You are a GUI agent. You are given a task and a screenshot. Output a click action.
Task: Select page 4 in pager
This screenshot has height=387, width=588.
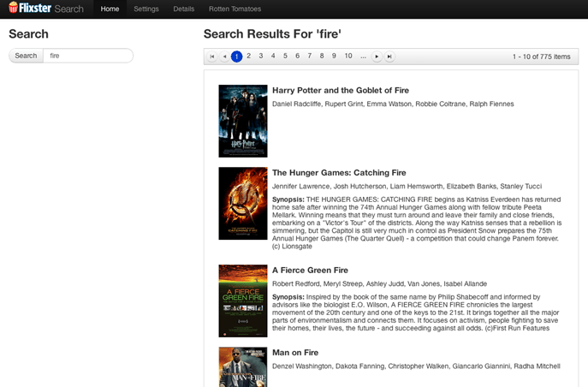coord(273,56)
